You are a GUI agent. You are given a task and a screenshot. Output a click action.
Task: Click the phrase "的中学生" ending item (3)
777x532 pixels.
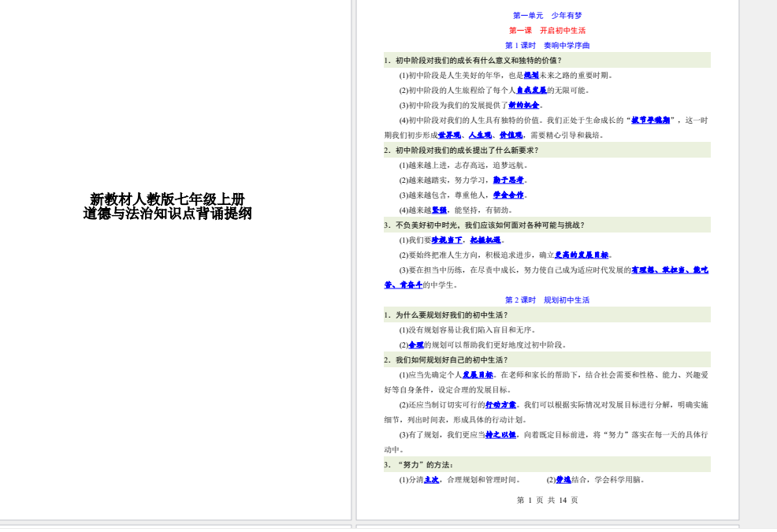point(438,285)
